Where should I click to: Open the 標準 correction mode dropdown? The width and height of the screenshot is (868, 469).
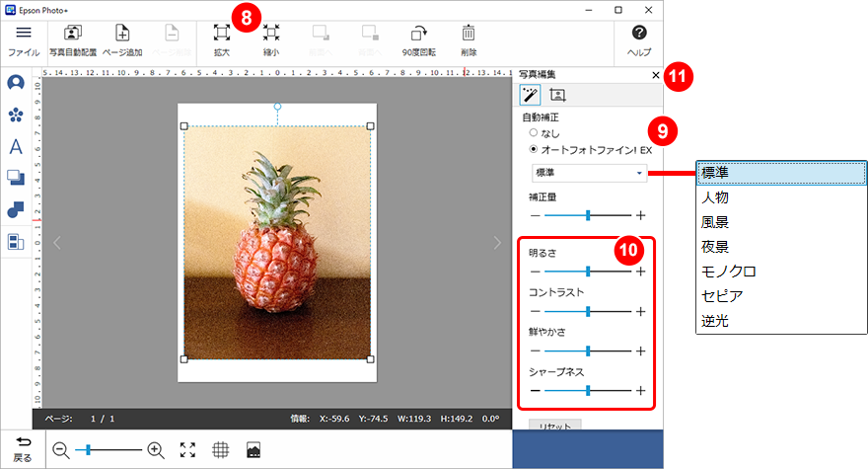(x=588, y=173)
